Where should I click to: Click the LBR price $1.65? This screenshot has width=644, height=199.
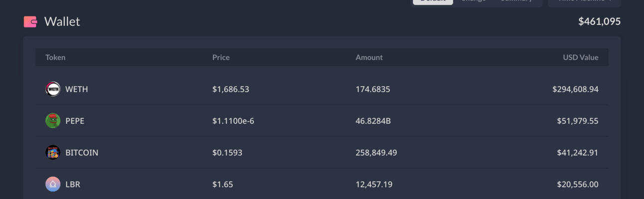pos(223,185)
